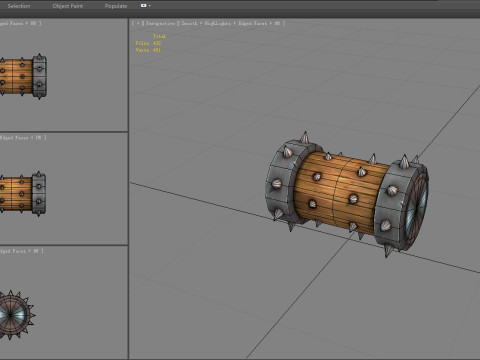Click the middle-left viewport Edged Faces label
Viewport: 480px width, 360px height.
tap(22, 137)
